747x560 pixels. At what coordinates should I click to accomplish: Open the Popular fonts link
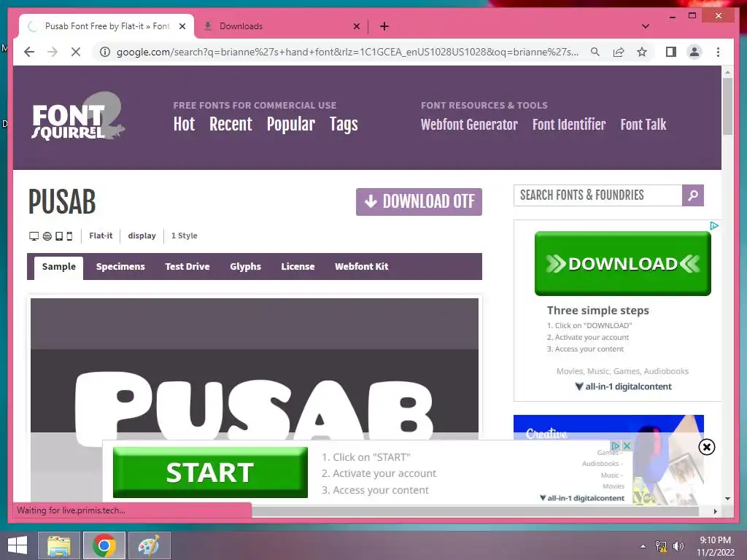point(290,124)
